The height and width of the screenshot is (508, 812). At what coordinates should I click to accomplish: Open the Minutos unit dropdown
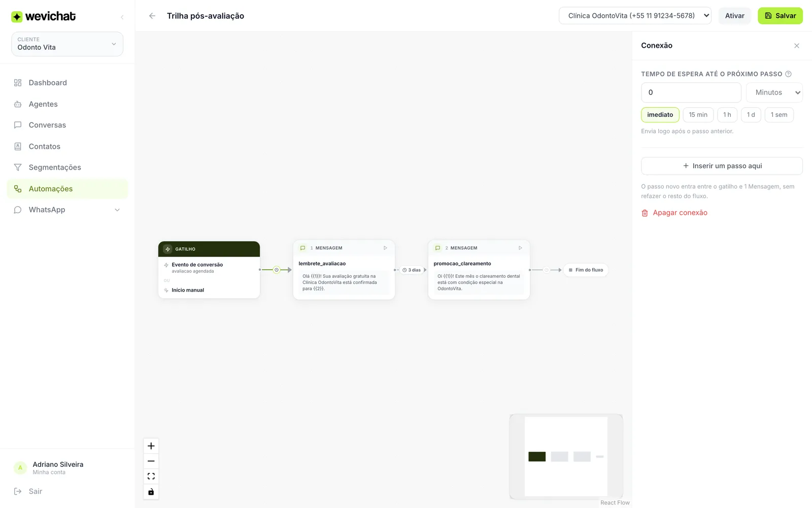774,92
